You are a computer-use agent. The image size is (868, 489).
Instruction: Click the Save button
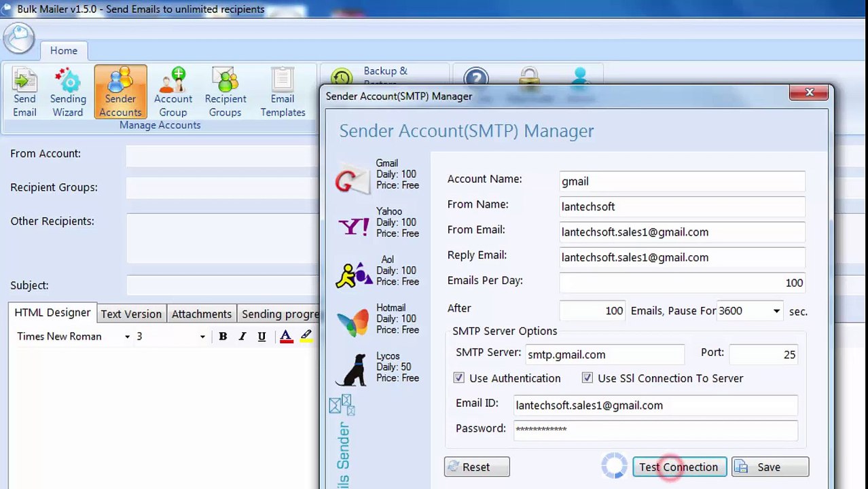click(770, 467)
